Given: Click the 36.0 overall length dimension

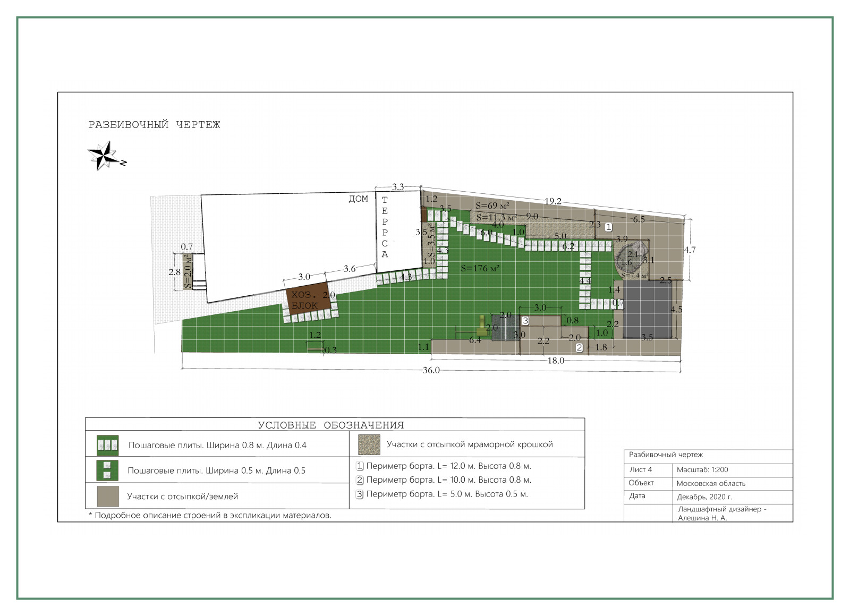Looking at the screenshot, I should pyautogui.click(x=431, y=370).
